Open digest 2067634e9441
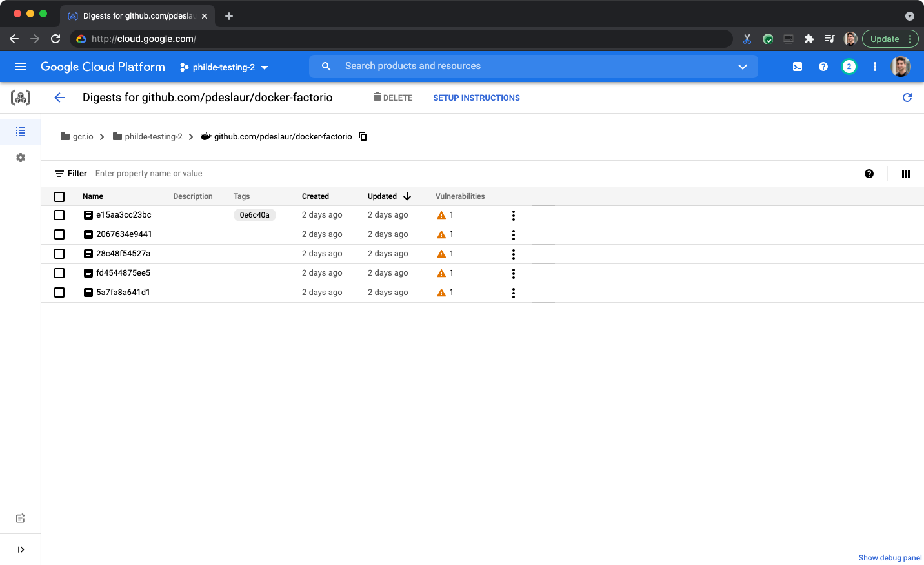Screen dimensions: 924x565 124,234
